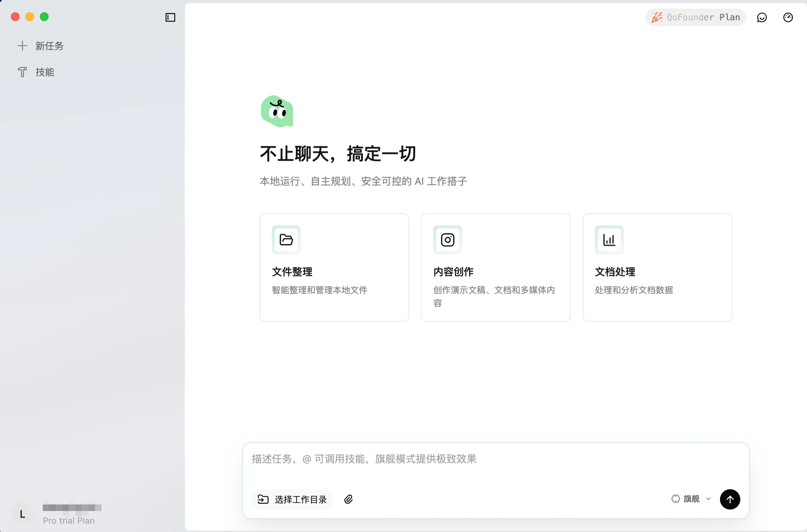Toggle the sidebar collapse control
Image resolution: width=807 pixels, height=532 pixels.
[170, 17]
